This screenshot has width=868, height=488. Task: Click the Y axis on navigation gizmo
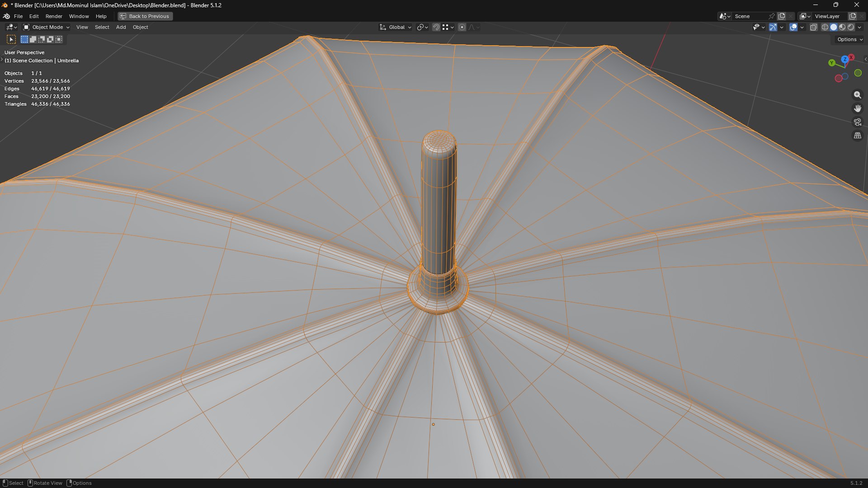[x=832, y=63]
